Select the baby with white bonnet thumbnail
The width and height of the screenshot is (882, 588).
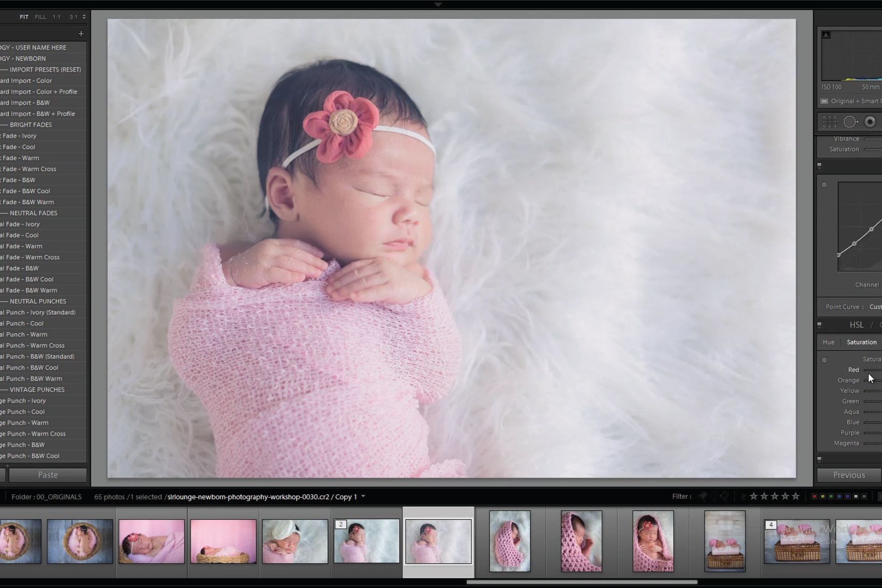pyautogui.click(x=295, y=541)
